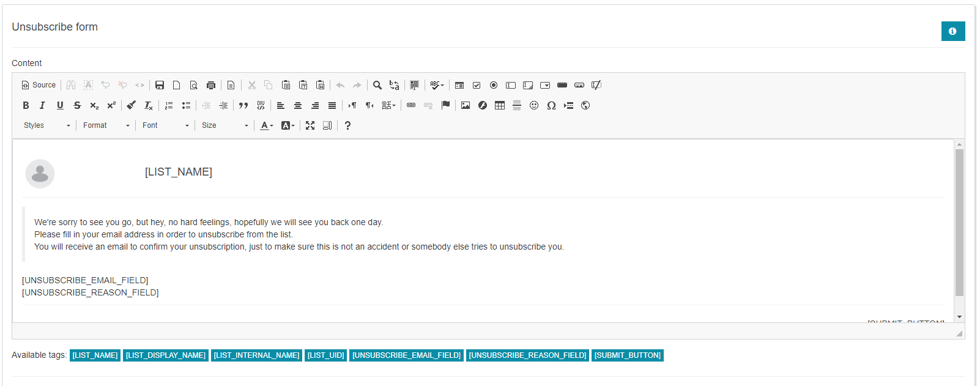Open the Replace tool
980x386 pixels.
(x=395, y=85)
